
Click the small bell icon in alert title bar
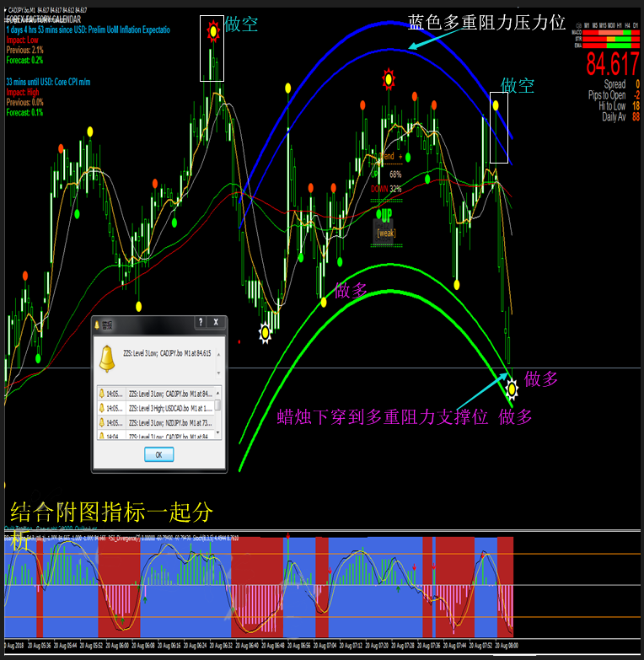pyautogui.click(x=97, y=325)
